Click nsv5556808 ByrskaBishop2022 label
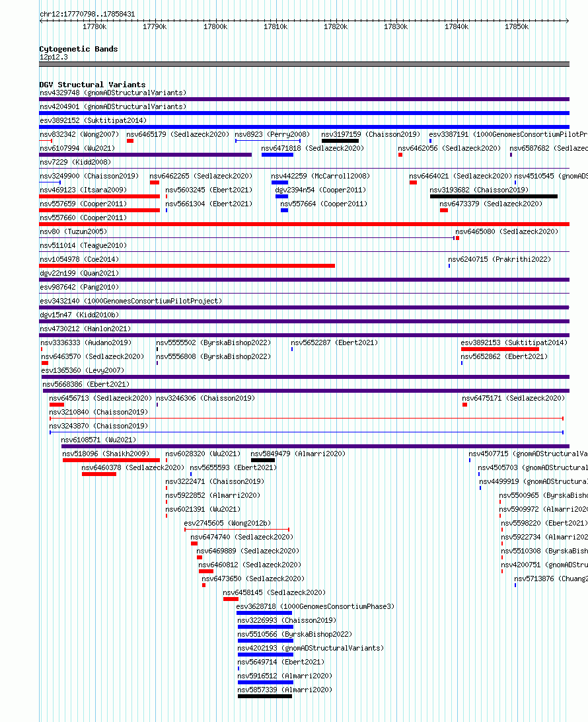588x722 pixels. pyautogui.click(x=213, y=356)
